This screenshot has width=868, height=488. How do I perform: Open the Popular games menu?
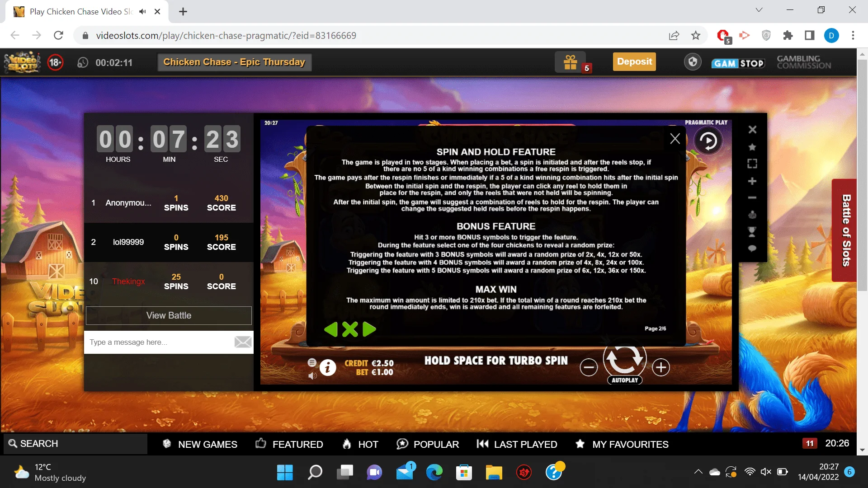coord(428,444)
